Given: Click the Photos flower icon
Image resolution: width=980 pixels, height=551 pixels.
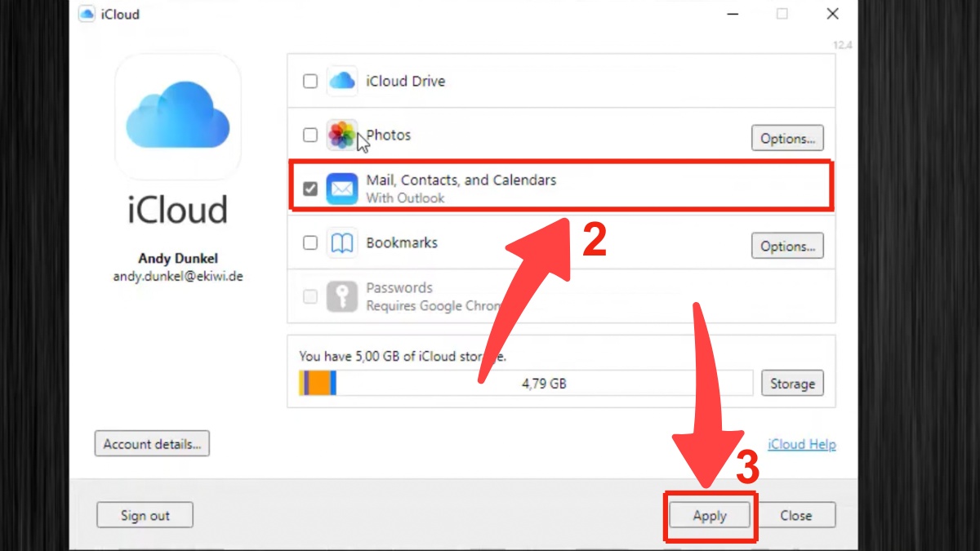Looking at the screenshot, I should coord(342,135).
